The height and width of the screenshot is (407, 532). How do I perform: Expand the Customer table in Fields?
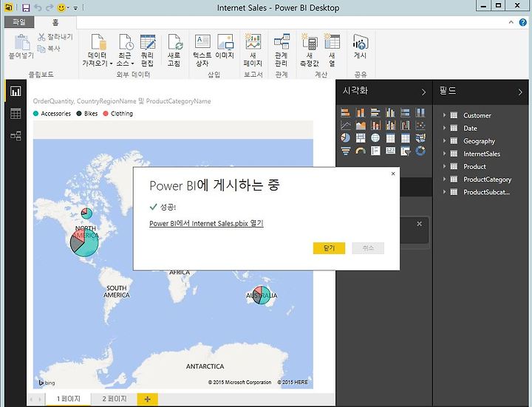(445, 115)
